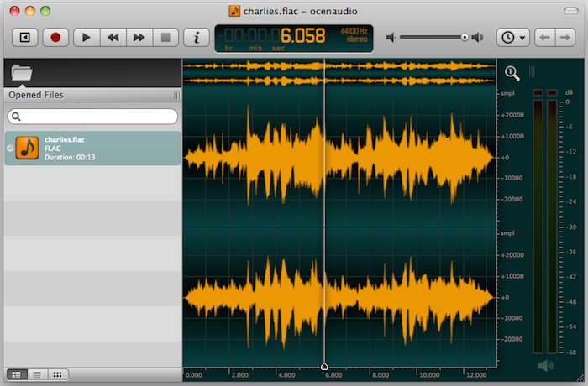The width and height of the screenshot is (588, 386).
Task: Switch to compact list view
Action: [37, 374]
